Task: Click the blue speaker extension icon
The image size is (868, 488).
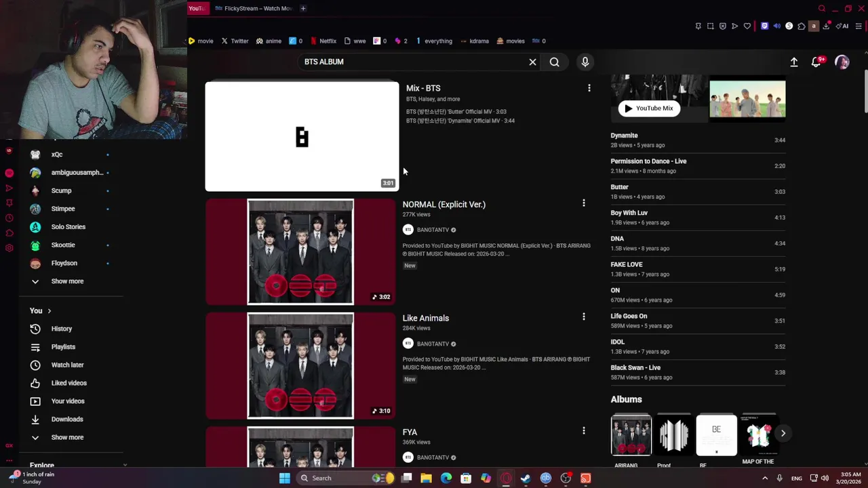Action: (x=776, y=26)
